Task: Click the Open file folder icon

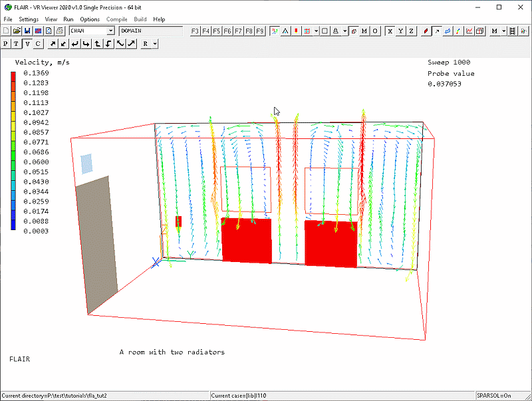Action: pos(17,31)
